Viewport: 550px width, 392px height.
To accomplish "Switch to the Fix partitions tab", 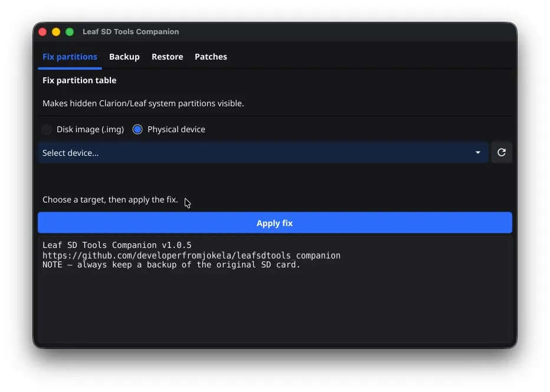I will [x=70, y=57].
